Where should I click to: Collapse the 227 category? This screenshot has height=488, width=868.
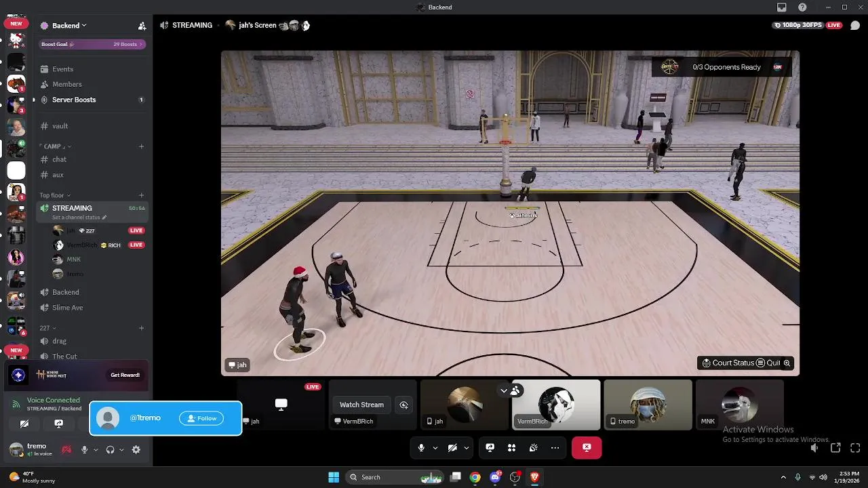coord(47,328)
